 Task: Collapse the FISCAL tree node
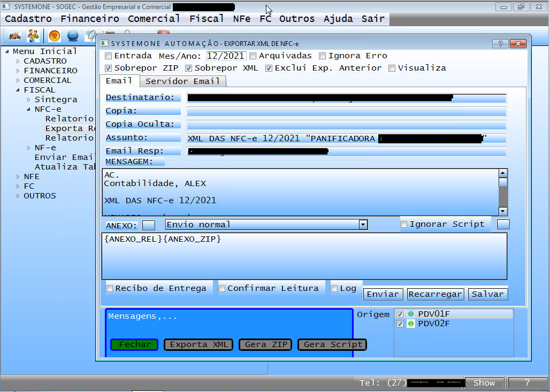click(x=18, y=90)
